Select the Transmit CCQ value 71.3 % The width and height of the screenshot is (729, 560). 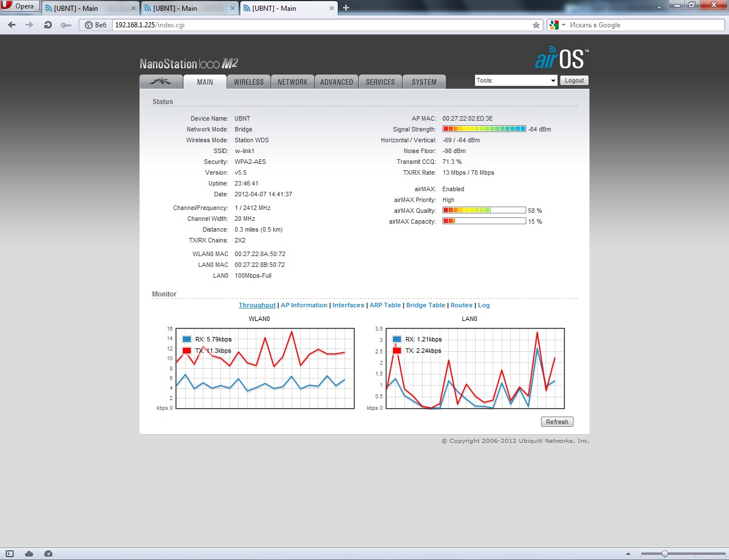pyautogui.click(x=452, y=162)
